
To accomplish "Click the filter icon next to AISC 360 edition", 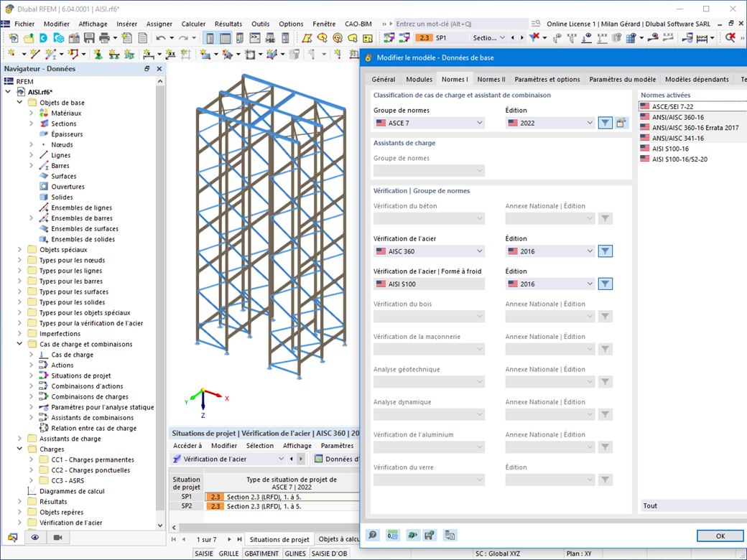I will pos(604,251).
